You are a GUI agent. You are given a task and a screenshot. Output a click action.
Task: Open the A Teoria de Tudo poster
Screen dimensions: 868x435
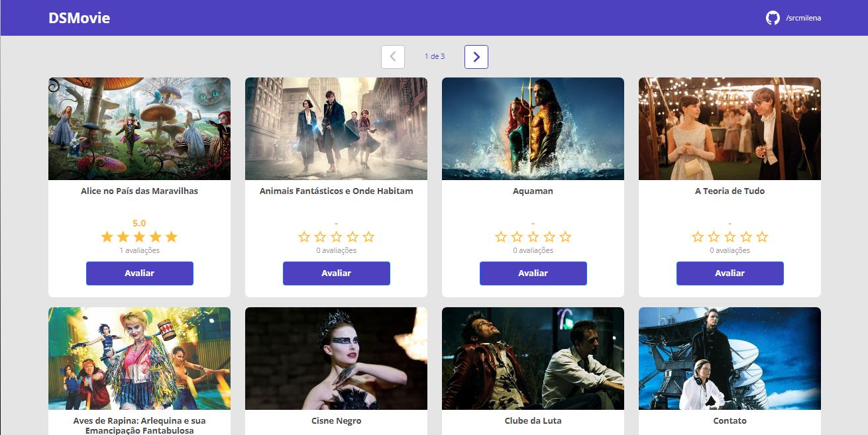coord(730,128)
